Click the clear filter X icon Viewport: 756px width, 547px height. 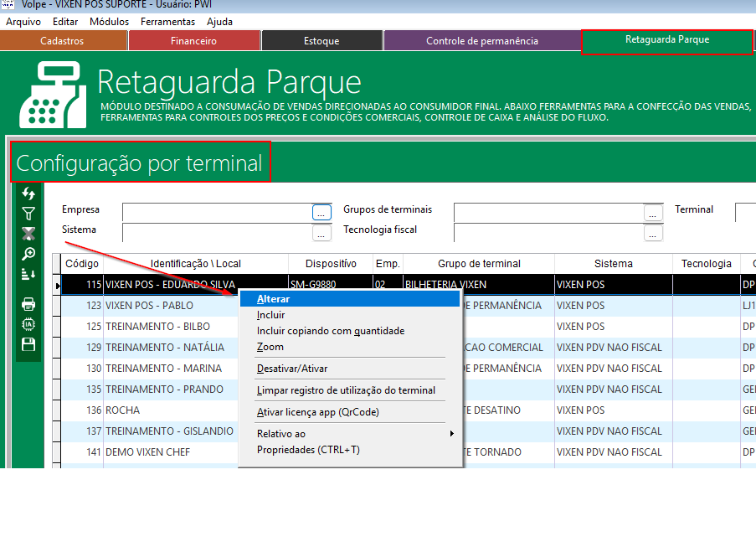[28, 234]
